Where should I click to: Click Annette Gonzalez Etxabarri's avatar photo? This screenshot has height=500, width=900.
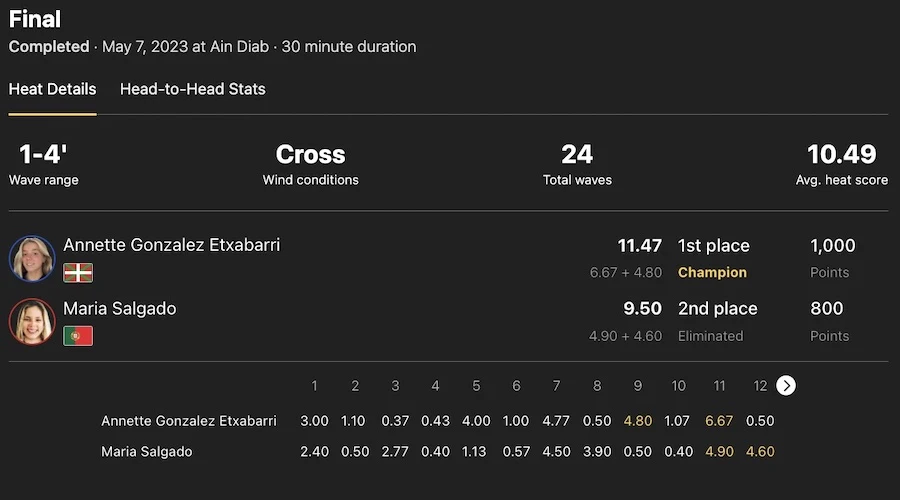32,259
